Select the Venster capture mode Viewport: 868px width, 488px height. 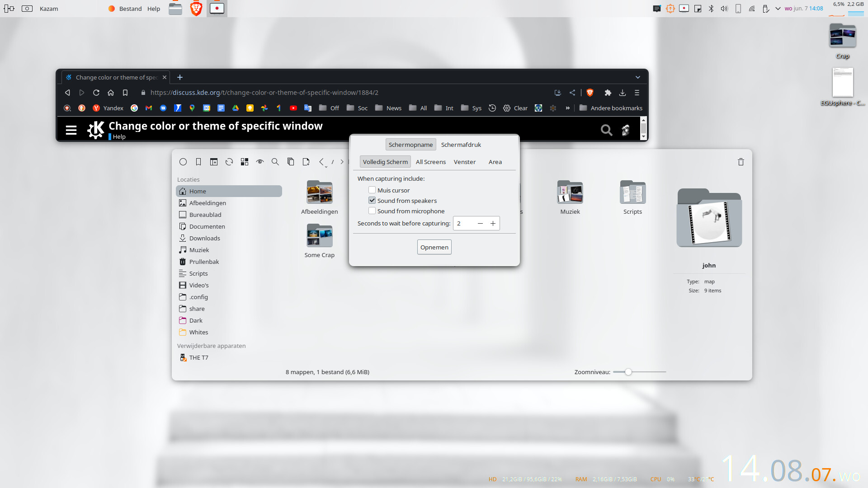(465, 162)
